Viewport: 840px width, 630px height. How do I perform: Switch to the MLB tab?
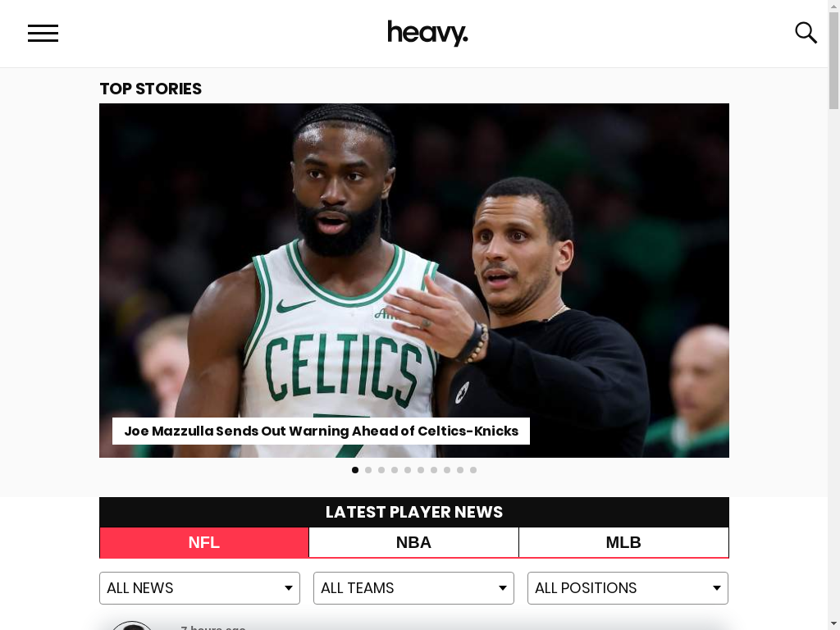(623, 542)
